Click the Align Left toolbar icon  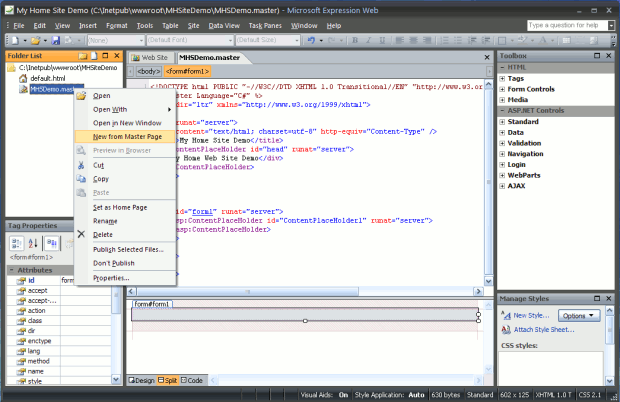pos(400,40)
